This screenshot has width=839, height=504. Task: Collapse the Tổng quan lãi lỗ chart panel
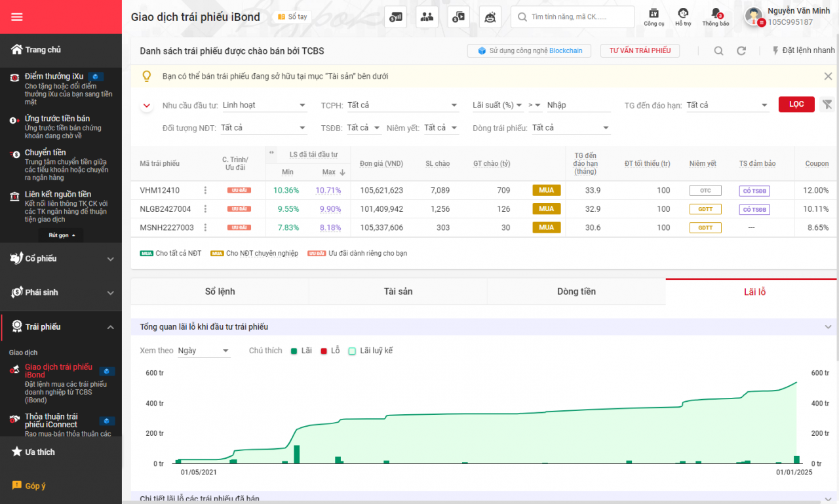827,327
